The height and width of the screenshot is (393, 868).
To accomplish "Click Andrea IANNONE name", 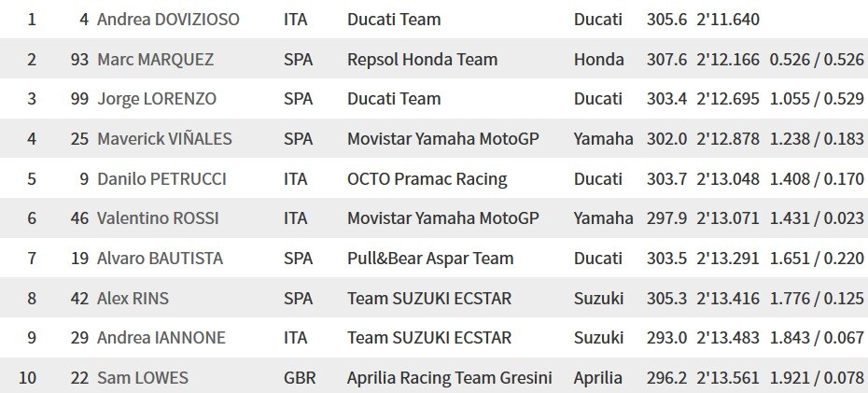I will pyautogui.click(x=161, y=338).
